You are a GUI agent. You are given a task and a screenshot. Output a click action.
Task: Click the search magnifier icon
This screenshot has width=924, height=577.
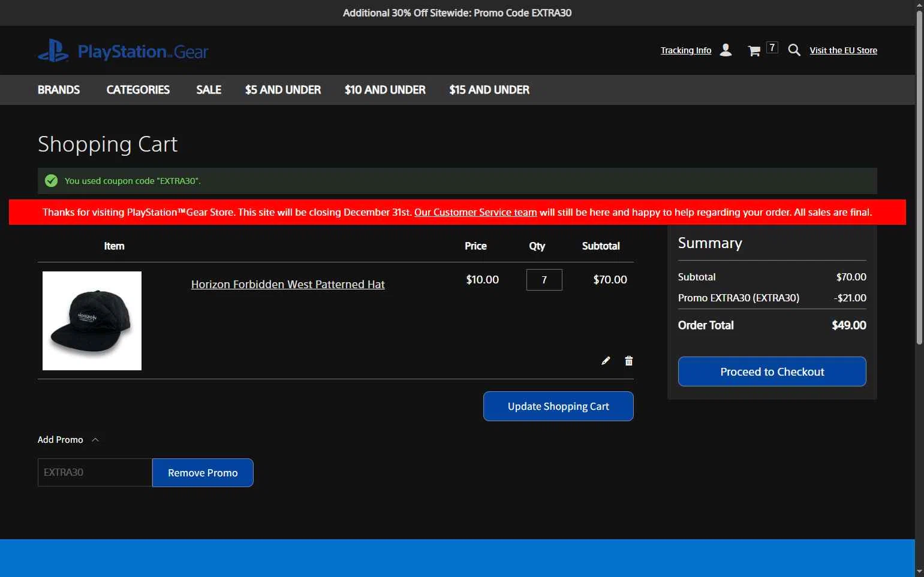pyautogui.click(x=794, y=50)
